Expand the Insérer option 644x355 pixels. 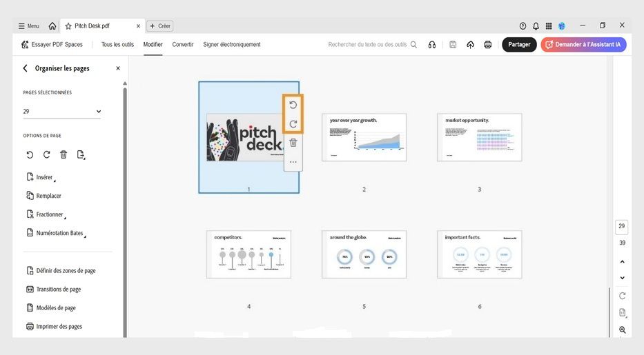[x=41, y=177]
